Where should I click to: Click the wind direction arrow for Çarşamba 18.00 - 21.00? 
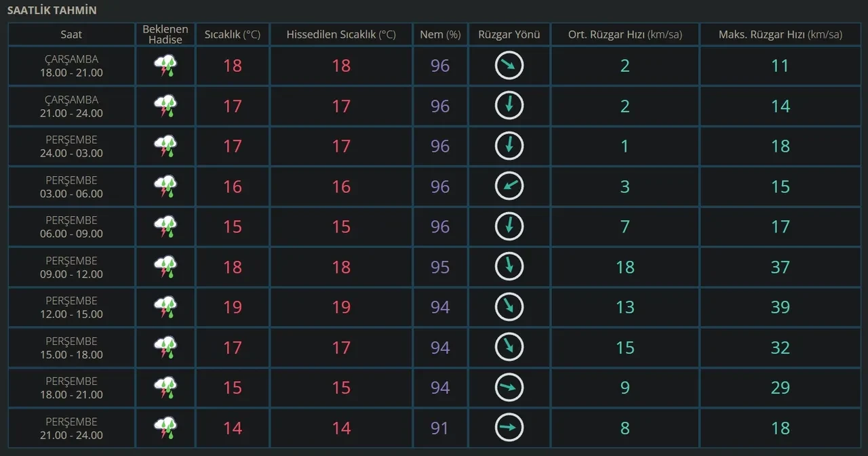509,65
